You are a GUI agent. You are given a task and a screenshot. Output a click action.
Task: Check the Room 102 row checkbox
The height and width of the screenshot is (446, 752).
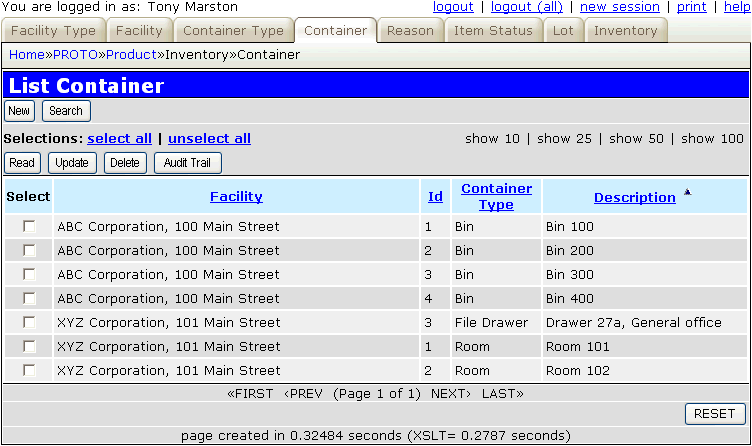tap(29, 370)
